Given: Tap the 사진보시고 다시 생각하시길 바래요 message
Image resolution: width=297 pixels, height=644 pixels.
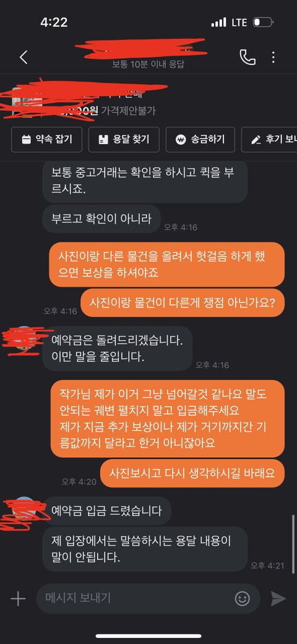Looking at the screenshot, I should (x=192, y=472).
